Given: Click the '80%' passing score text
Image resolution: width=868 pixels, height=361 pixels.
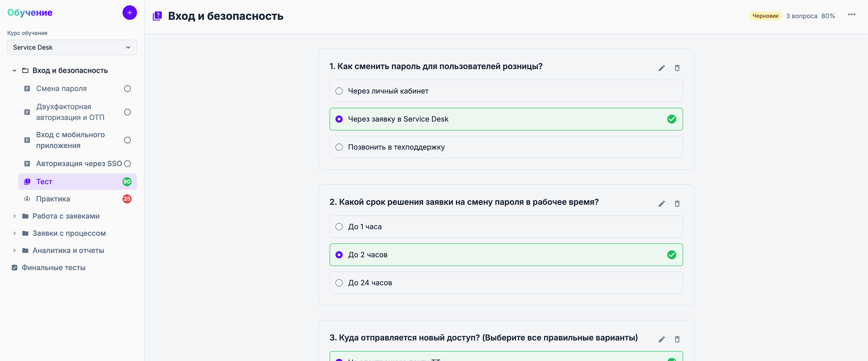Looking at the screenshot, I should [x=828, y=16].
